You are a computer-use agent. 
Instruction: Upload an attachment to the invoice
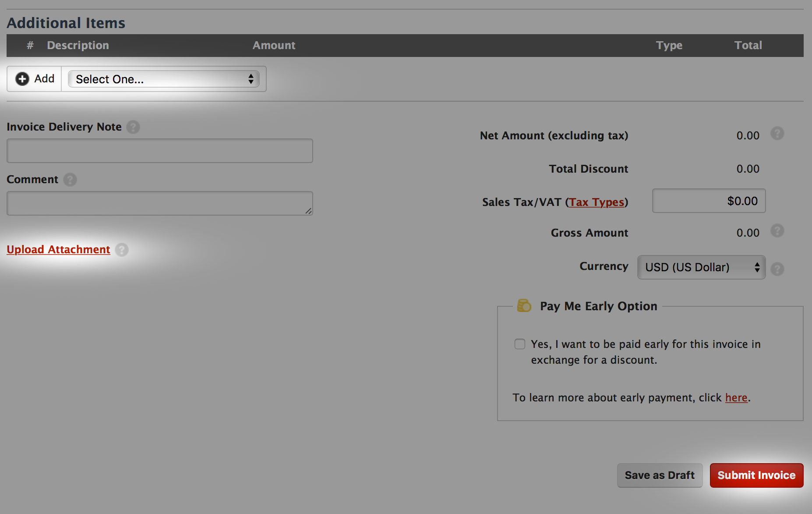[x=58, y=249]
